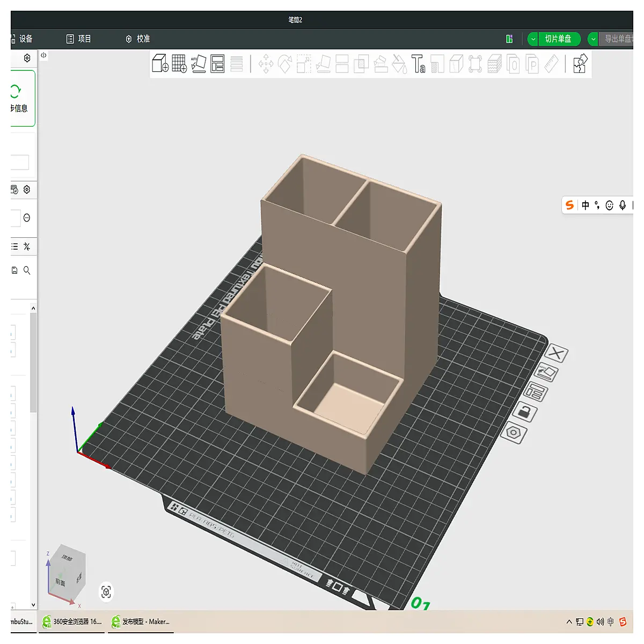Click the zero-page toolbar icon
The height and width of the screenshot is (644, 644).
[x=513, y=64]
